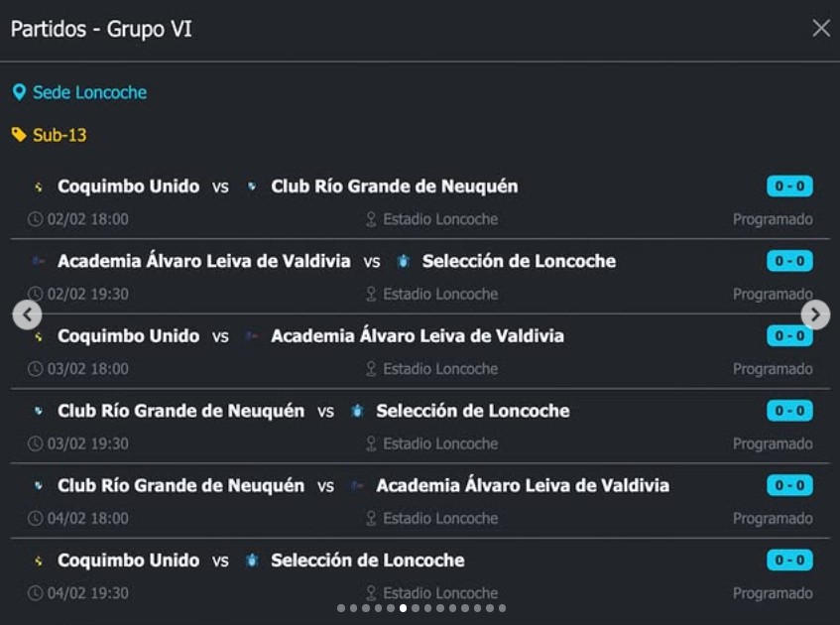Screen dimensions: 840x625
Task: Click the clock icon beside 02/02 18:00
Action: pyautogui.click(x=36, y=219)
